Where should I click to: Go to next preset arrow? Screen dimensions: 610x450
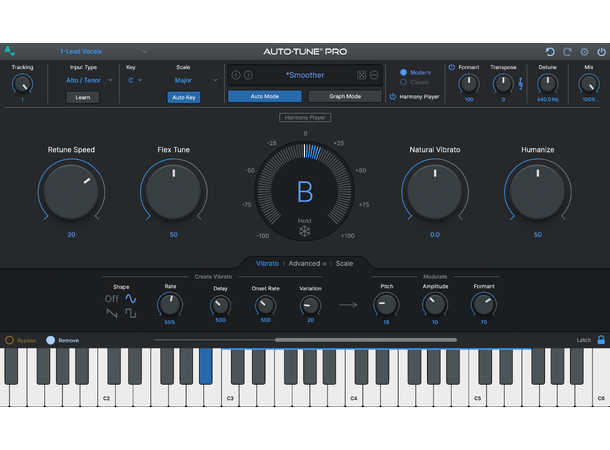point(248,75)
